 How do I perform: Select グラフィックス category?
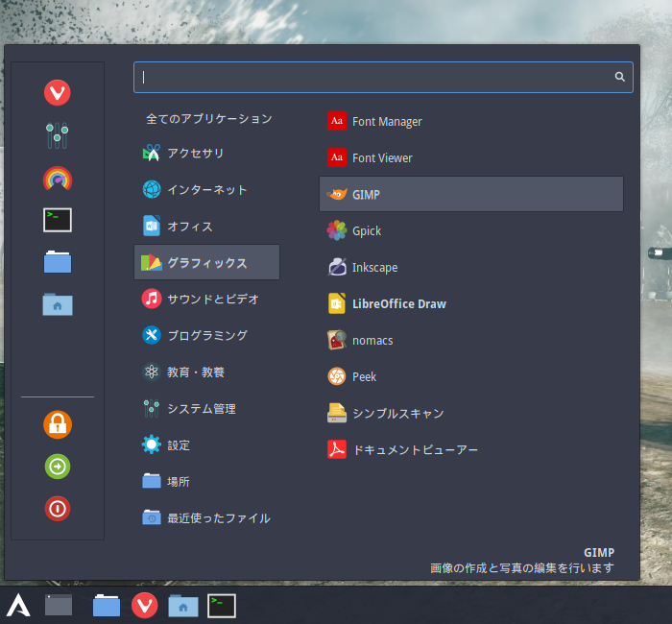click(x=207, y=262)
